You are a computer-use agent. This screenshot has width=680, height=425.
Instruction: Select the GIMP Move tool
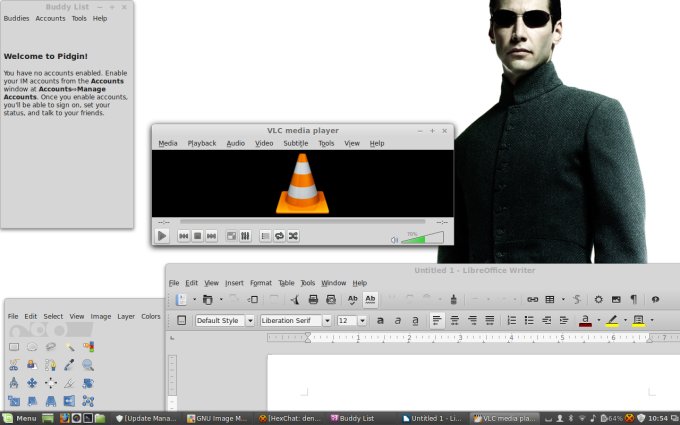coord(32,383)
